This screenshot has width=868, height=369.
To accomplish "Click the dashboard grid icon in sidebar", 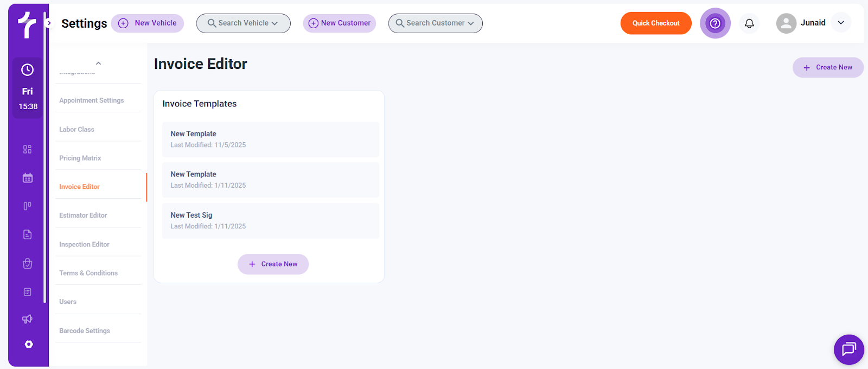I will pos(28,149).
